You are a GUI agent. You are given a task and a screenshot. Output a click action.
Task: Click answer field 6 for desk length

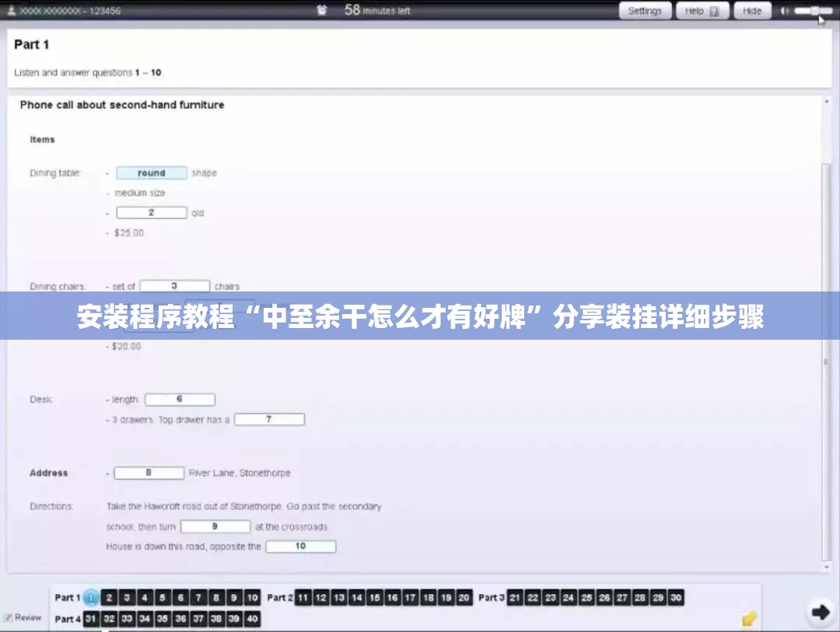click(180, 400)
